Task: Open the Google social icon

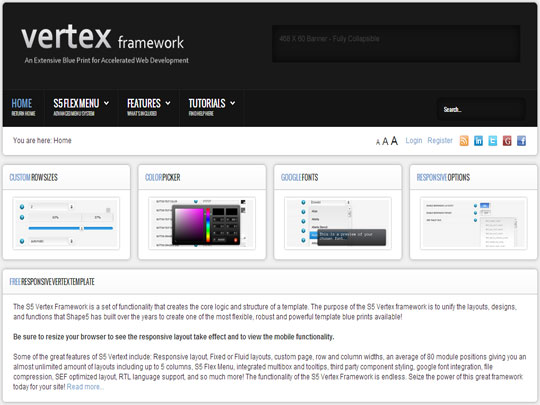Action: point(507,141)
